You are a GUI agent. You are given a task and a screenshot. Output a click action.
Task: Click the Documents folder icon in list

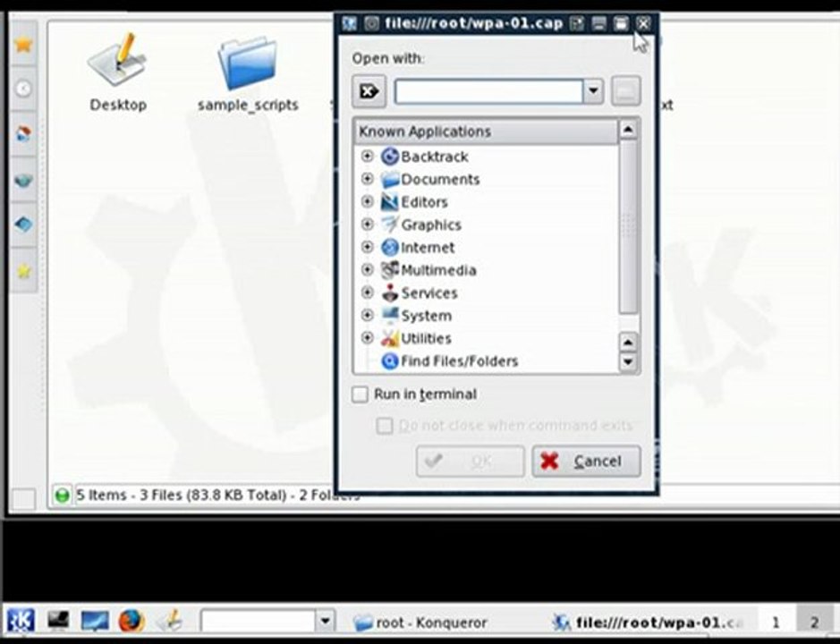390,180
